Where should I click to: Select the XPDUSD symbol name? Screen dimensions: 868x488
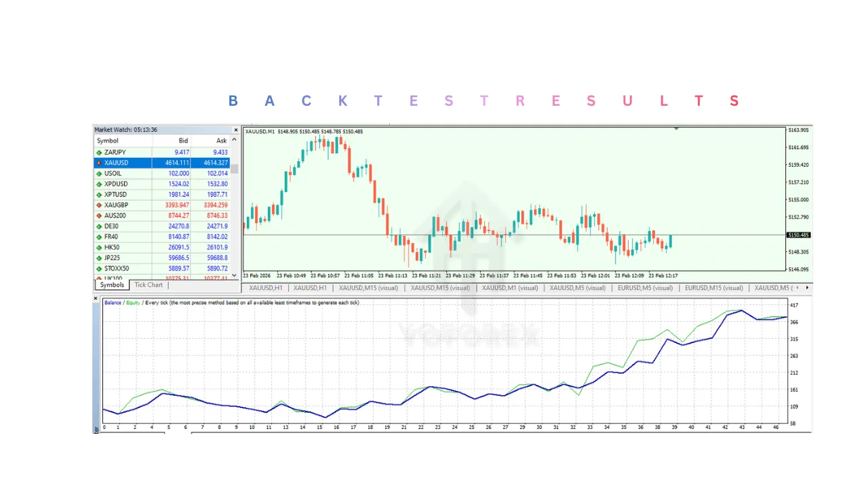tap(116, 184)
